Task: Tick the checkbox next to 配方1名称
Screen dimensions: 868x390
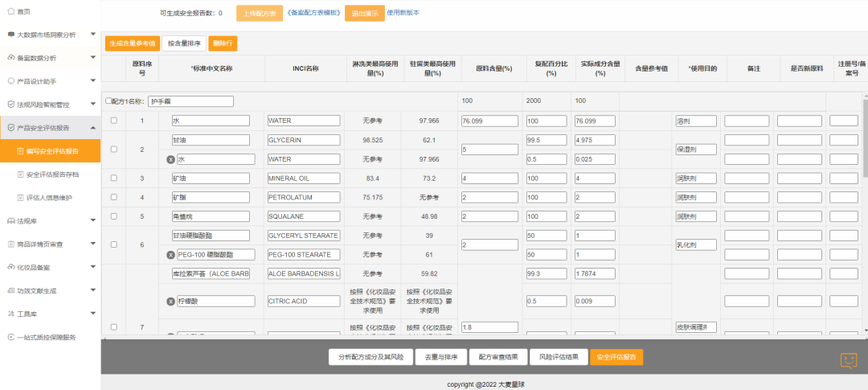Action: point(108,101)
